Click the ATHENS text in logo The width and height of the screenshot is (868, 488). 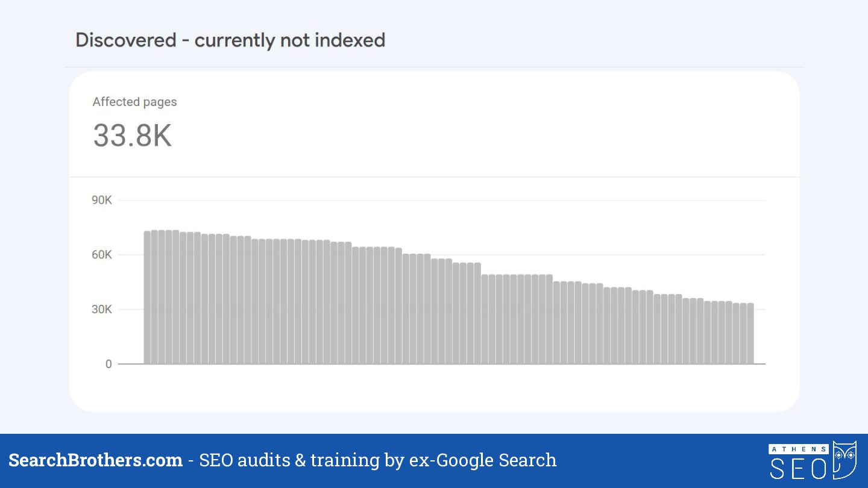point(799,449)
